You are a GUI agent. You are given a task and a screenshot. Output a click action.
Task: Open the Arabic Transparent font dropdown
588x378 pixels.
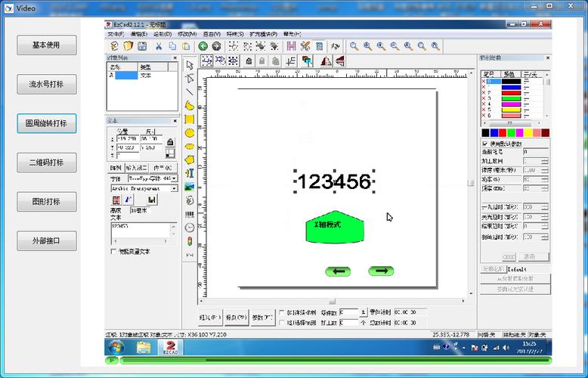click(175, 189)
